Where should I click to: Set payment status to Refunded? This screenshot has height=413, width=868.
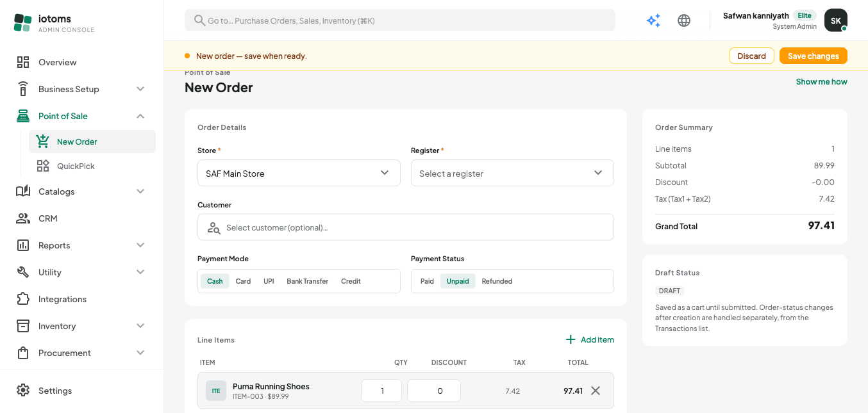tap(497, 281)
